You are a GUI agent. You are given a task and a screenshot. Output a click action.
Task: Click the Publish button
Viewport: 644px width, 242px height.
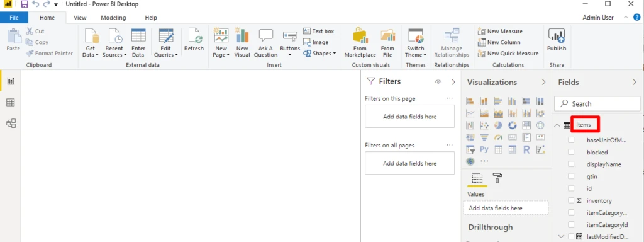[557, 40]
